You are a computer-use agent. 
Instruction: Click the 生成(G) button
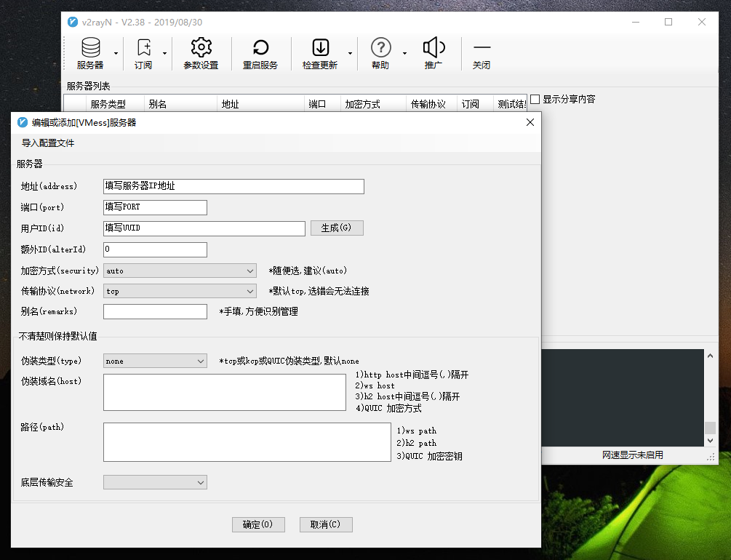(337, 228)
